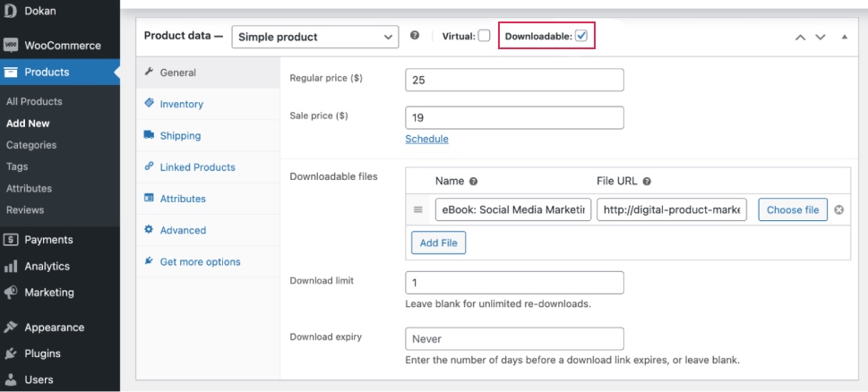Screen dimensions: 868x392
Task: Enable the Virtual checkbox
Action: point(484,37)
